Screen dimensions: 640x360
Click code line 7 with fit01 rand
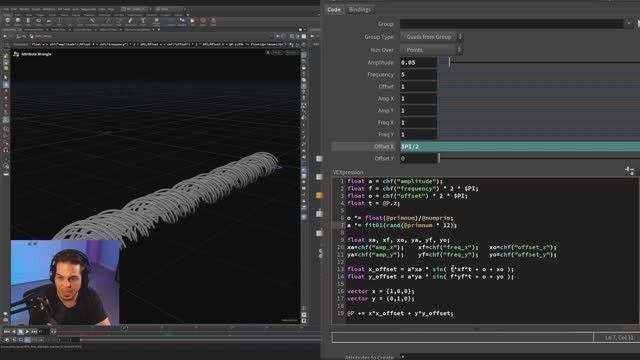click(x=402, y=225)
